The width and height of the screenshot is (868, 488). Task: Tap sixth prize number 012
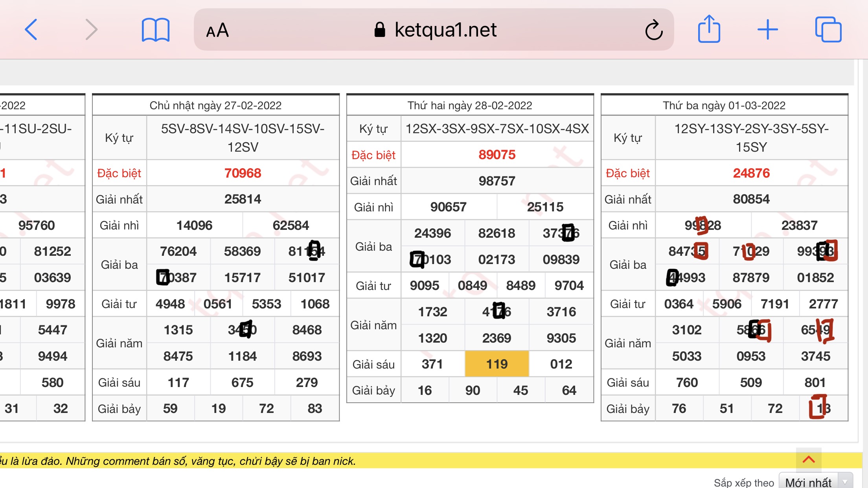coord(561,364)
